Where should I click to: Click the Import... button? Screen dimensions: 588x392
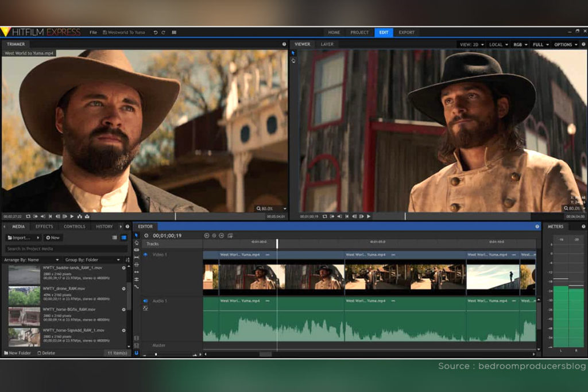(x=21, y=238)
